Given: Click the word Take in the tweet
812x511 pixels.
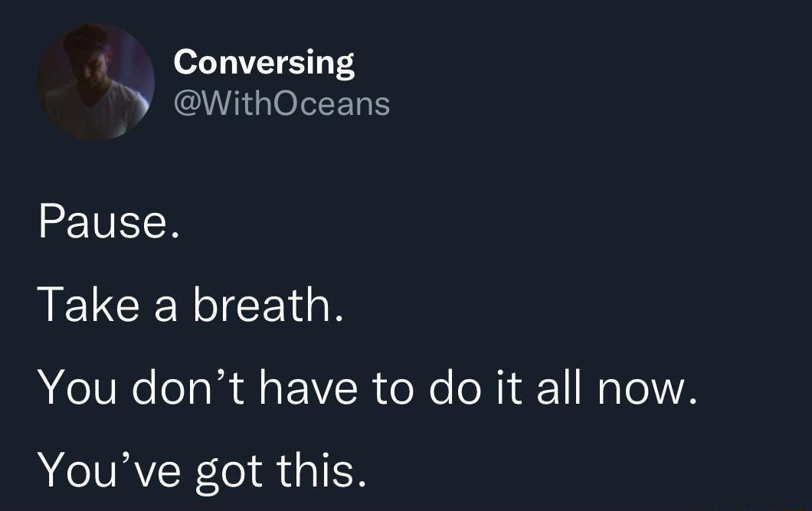Looking at the screenshot, I should tap(89, 306).
